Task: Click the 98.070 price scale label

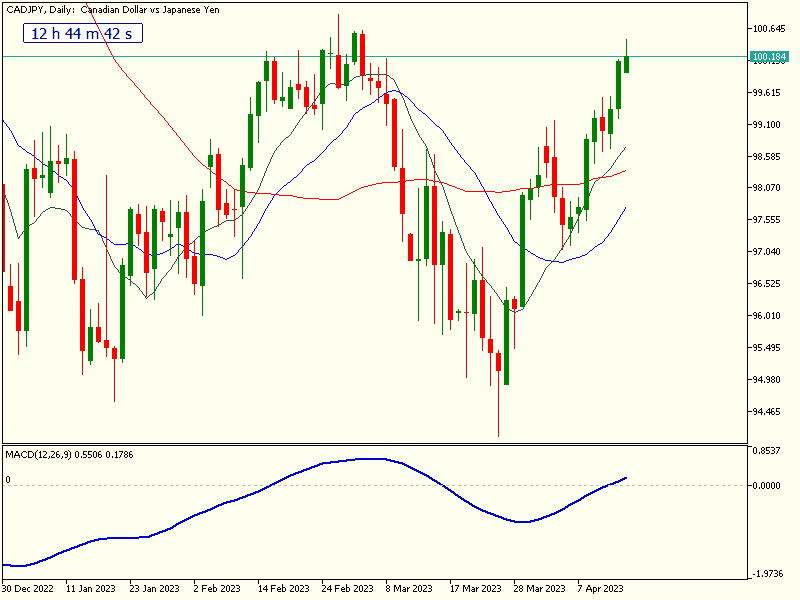Action: 768,188
